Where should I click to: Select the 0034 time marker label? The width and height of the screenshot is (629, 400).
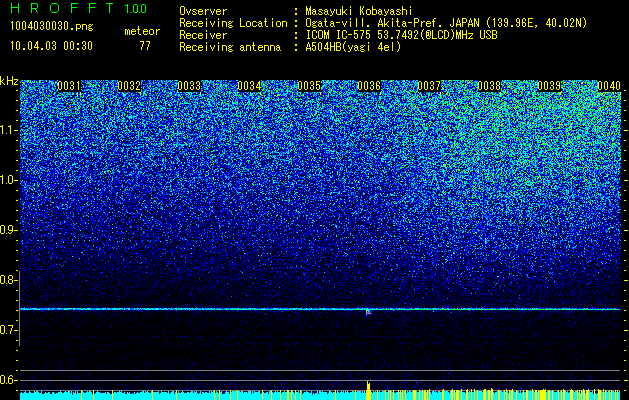point(249,86)
